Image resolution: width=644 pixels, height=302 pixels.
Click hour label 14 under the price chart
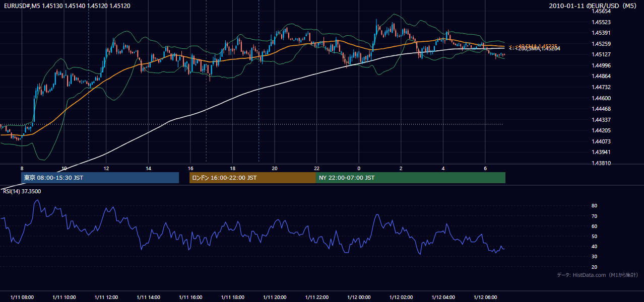click(148, 168)
